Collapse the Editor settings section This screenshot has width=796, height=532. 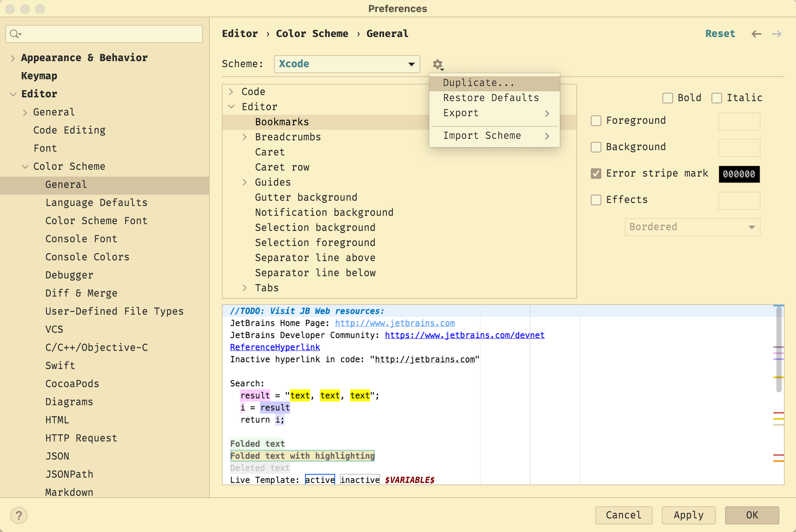pyautogui.click(x=13, y=94)
